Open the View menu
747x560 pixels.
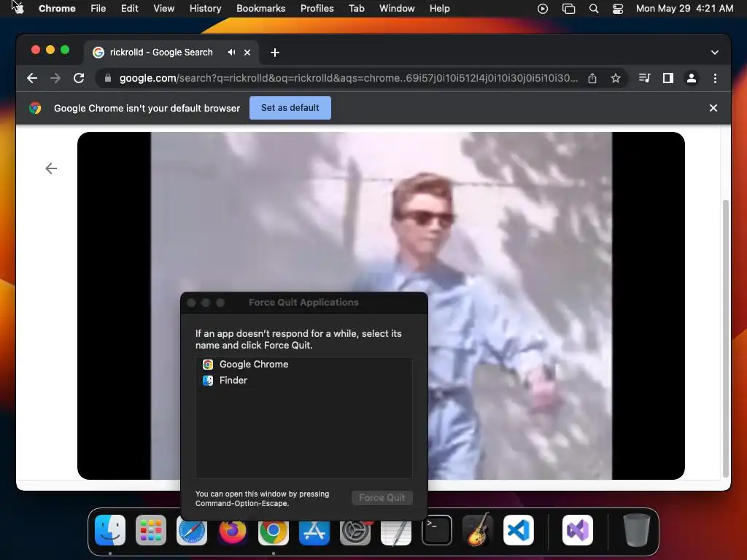tap(163, 8)
